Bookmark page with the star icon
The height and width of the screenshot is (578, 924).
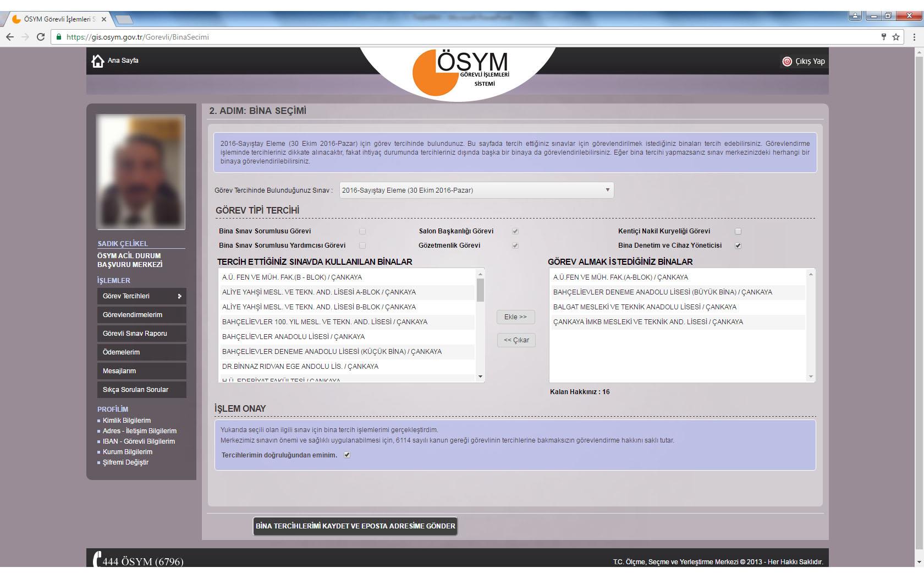[896, 37]
